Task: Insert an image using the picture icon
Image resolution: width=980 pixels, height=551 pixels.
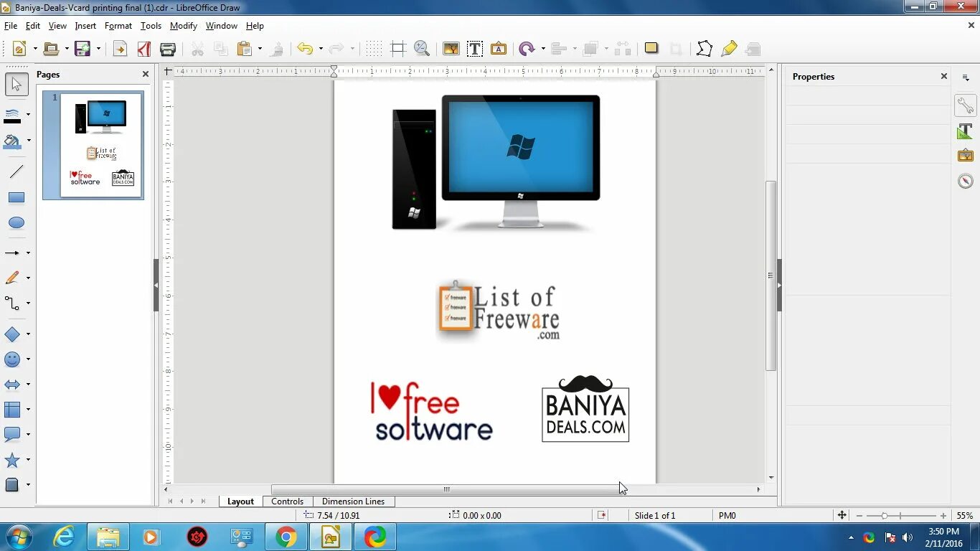Action: click(451, 49)
